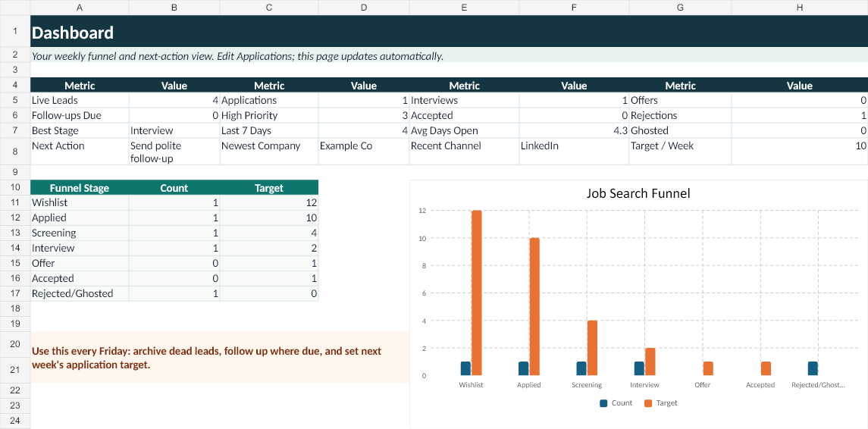Click the Applications metric cell
The height and width of the screenshot is (429, 868).
pos(269,100)
